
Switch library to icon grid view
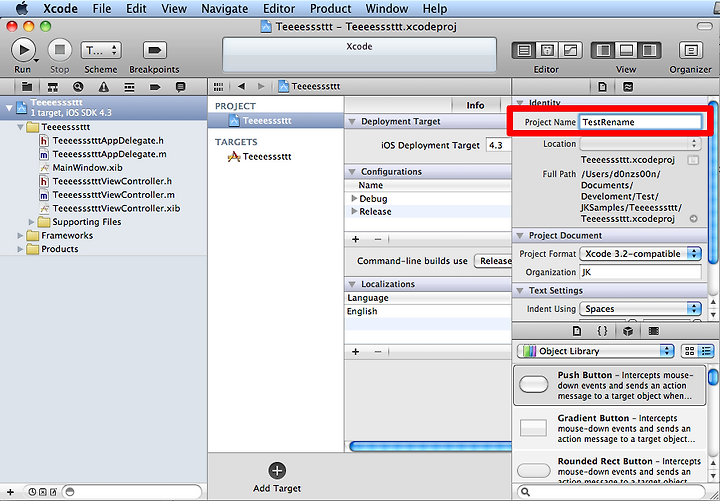tap(689, 351)
